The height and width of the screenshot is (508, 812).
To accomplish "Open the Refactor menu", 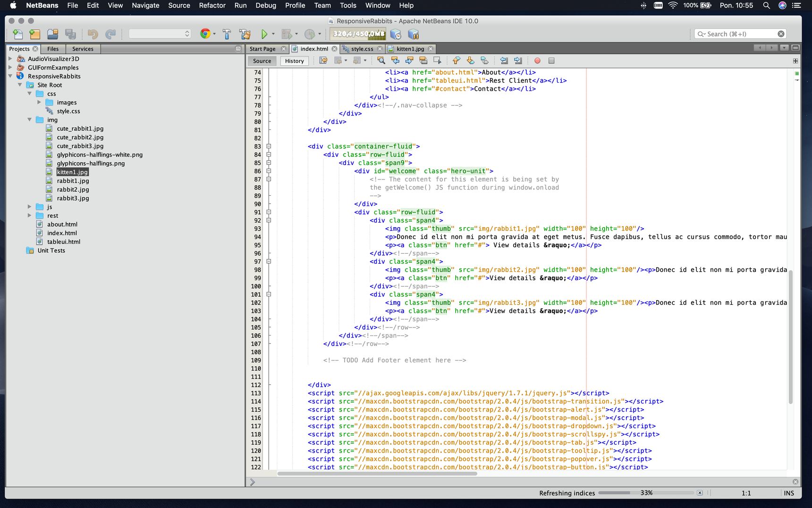I will click(212, 6).
